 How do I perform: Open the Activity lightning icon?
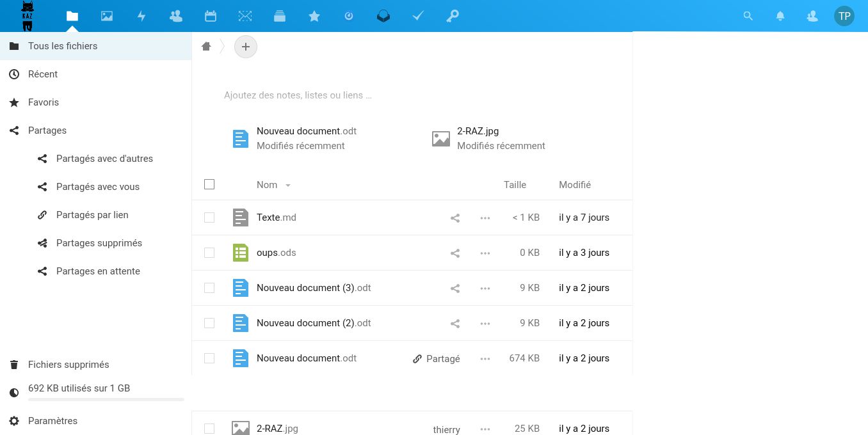141,17
